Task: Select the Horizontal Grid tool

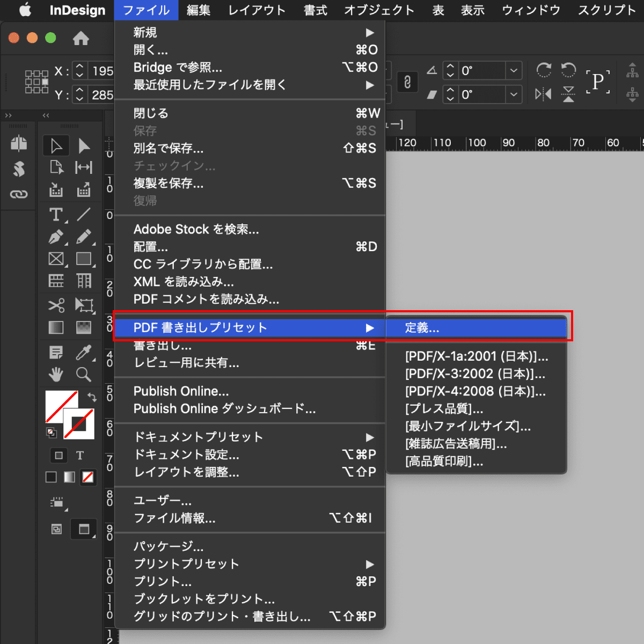Action: pos(56,281)
